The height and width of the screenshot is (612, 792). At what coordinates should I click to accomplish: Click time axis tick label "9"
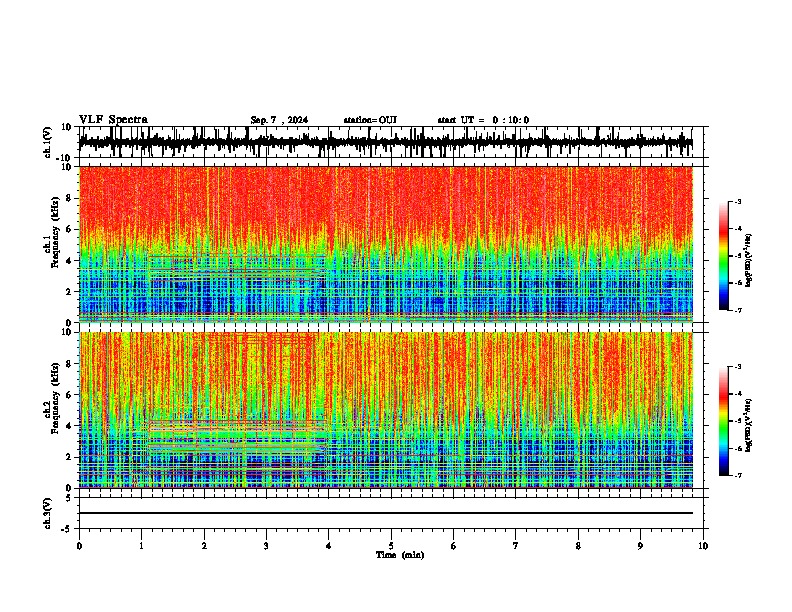[x=640, y=546]
